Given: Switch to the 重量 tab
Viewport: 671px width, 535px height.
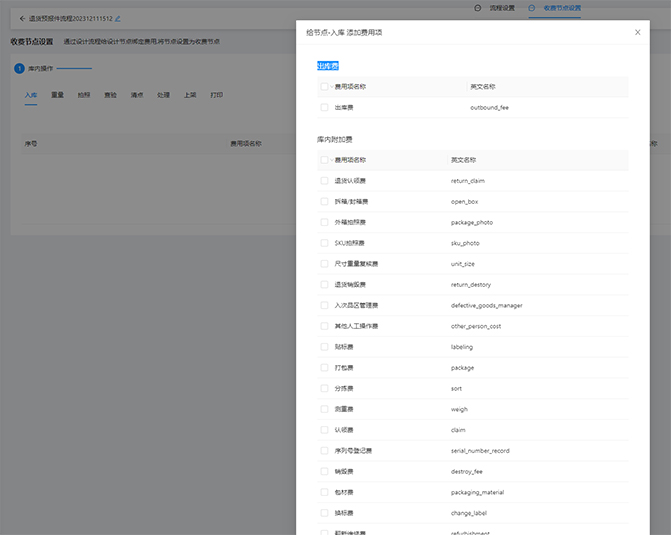Looking at the screenshot, I should [57, 95].
